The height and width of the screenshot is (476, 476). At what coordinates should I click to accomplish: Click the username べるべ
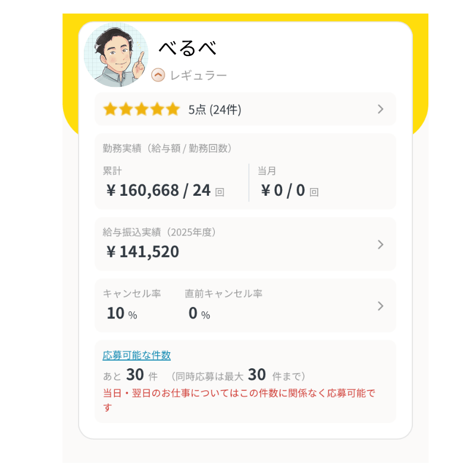click(187, 48)
